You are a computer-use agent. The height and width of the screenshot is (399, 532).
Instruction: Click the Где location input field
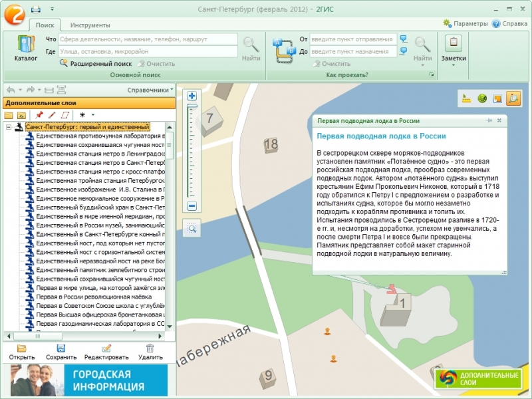(x=148, y=52)
